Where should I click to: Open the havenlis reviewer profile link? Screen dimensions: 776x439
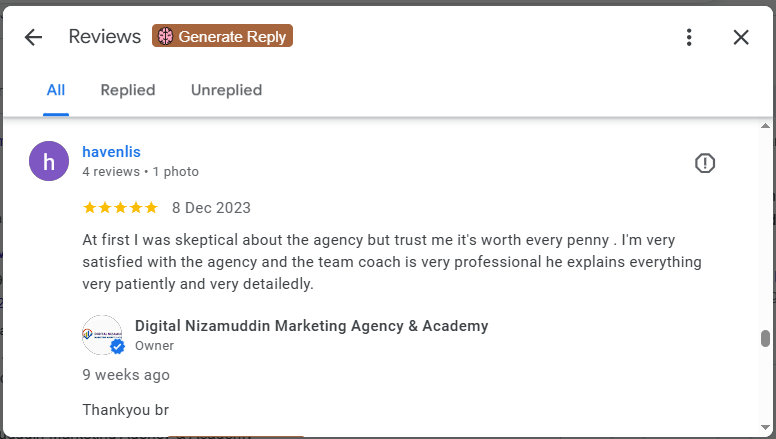click(111, 152)
